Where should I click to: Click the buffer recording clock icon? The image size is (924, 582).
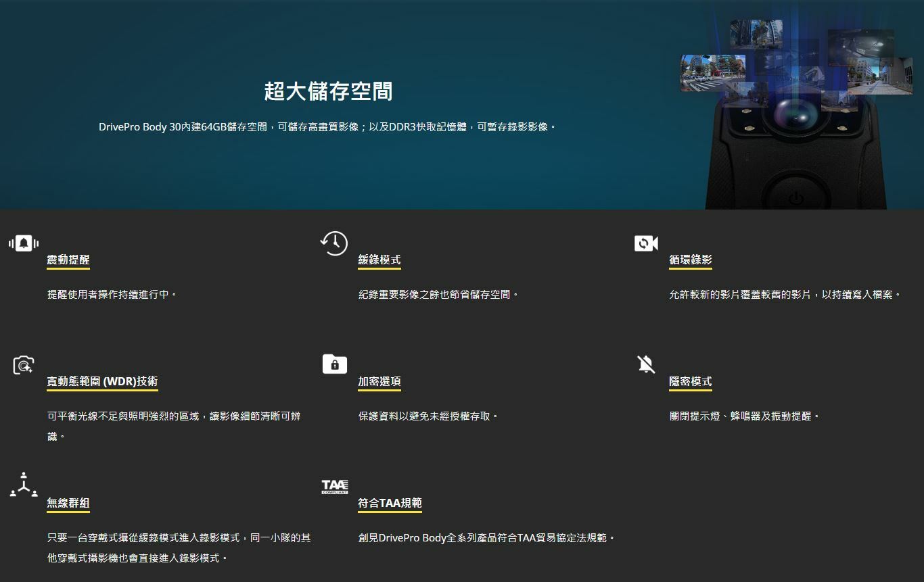tap(334, 243)
